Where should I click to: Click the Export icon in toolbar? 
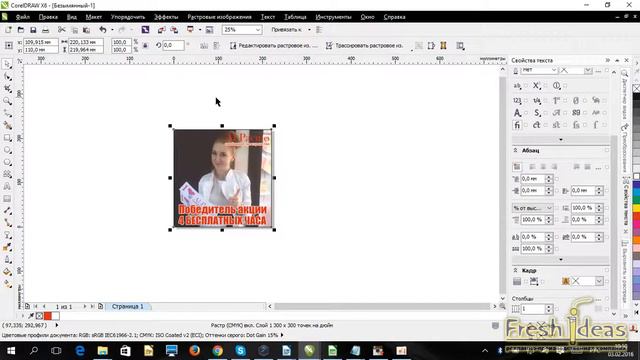coord(174,30)
